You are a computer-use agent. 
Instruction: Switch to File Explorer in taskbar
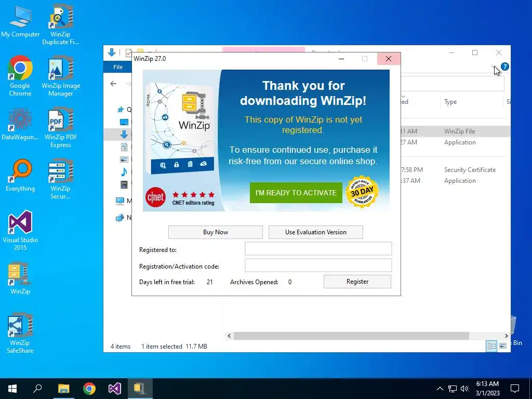pos(63,389)
